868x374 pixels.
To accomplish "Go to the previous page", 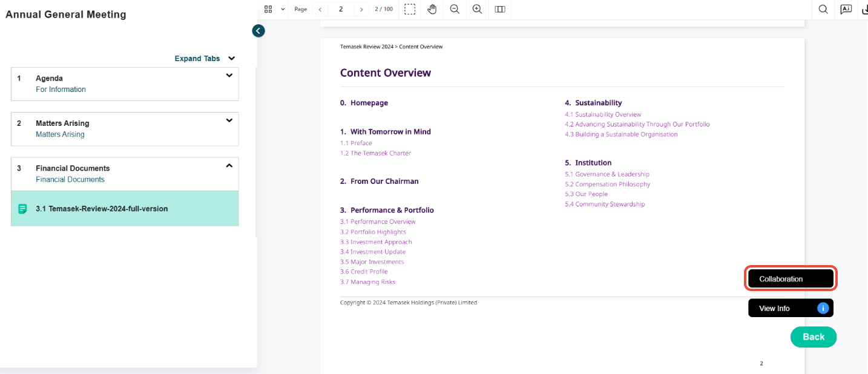I will coord(320,9).
